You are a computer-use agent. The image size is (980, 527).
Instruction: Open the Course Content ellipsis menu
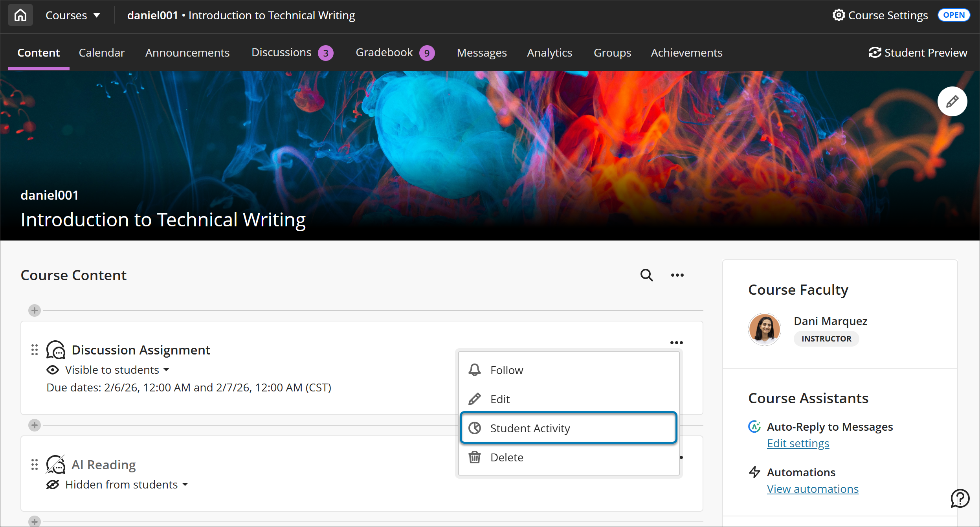[x=677, y=275]
